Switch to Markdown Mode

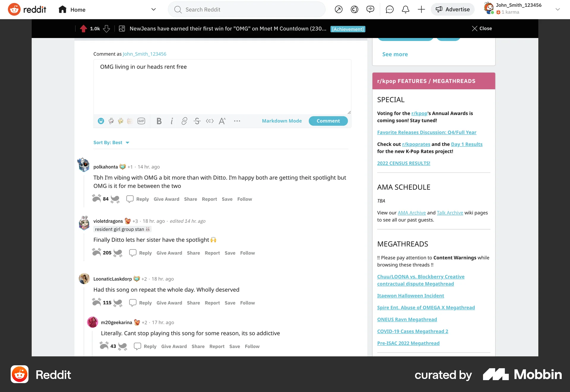point(282,121)
